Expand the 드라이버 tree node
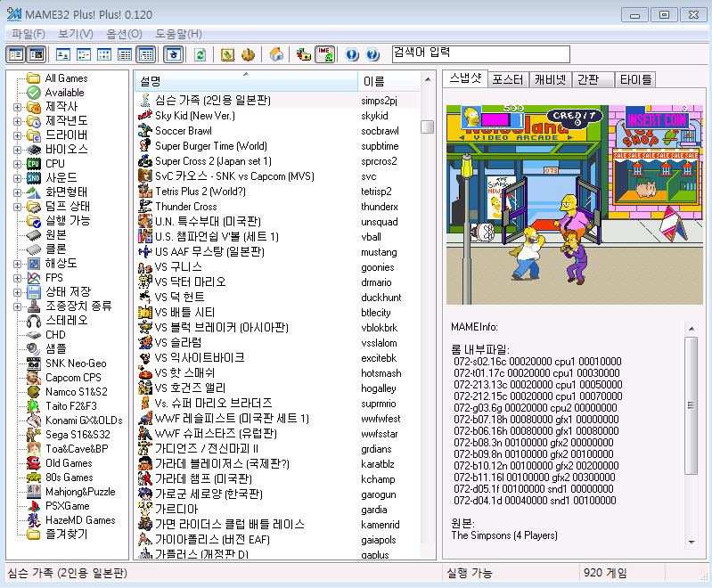The width and height of the screenshot is (712, 588). [x=17, y=135]
